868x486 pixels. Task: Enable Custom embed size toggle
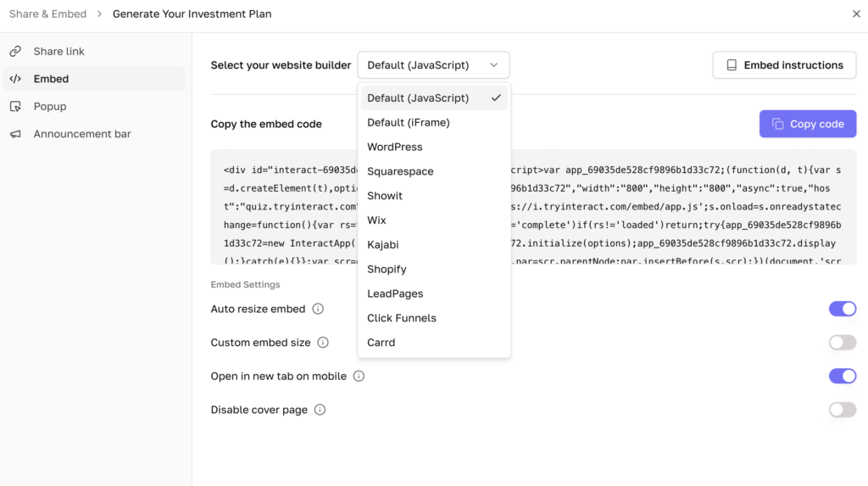click(x=842, y=343)
